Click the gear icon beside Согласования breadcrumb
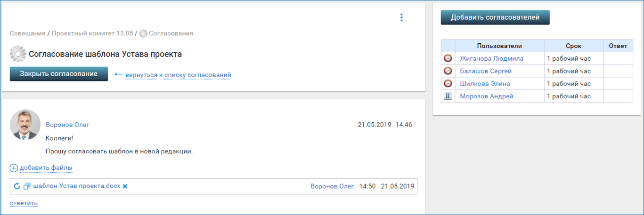The image size is (644, 215). point(143,34)
